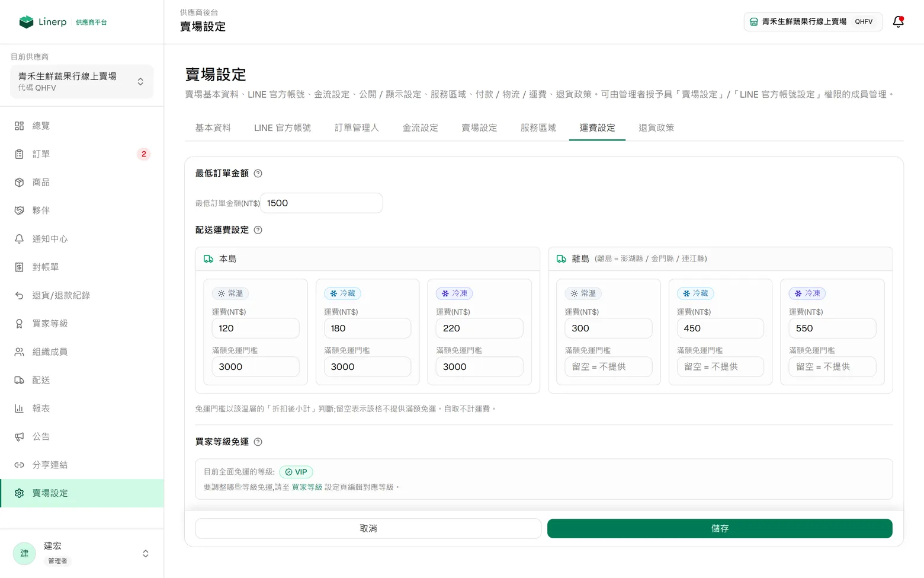The width and height of the screenshot is (924, 578).
Task: Click empty 離島 冷藏 滿額免運門檻 field
Action: [720, 367]
